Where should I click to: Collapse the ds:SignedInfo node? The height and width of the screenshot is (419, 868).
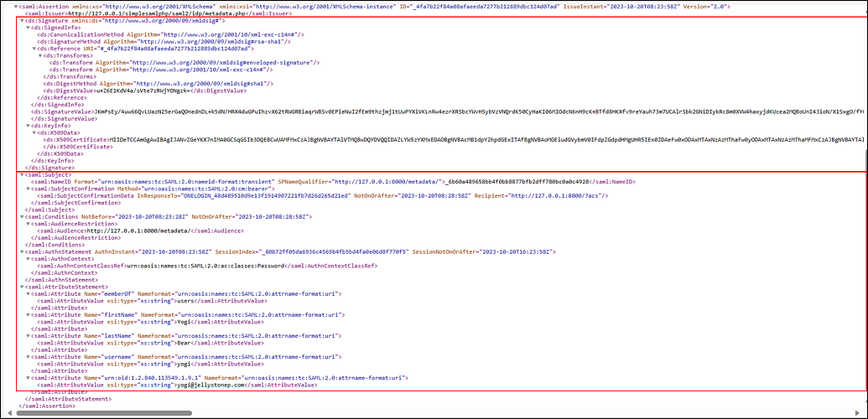27,27
